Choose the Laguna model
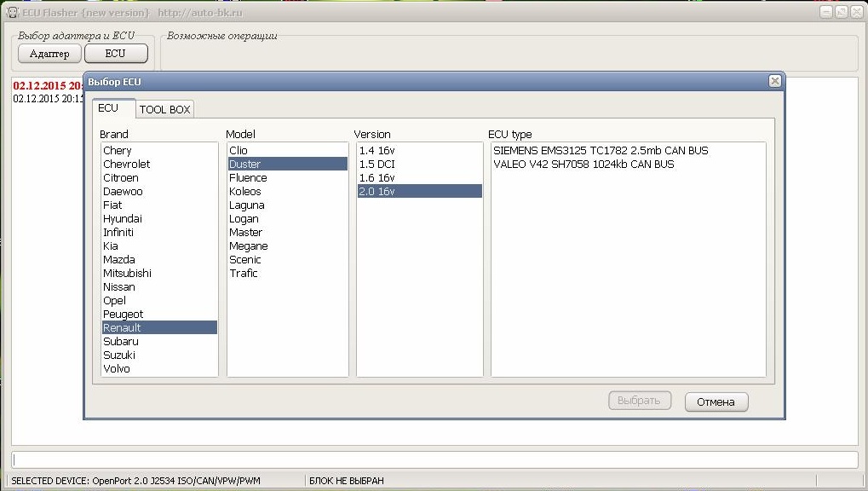Screen dimensions: 868x491 click(x=288, y=205)
